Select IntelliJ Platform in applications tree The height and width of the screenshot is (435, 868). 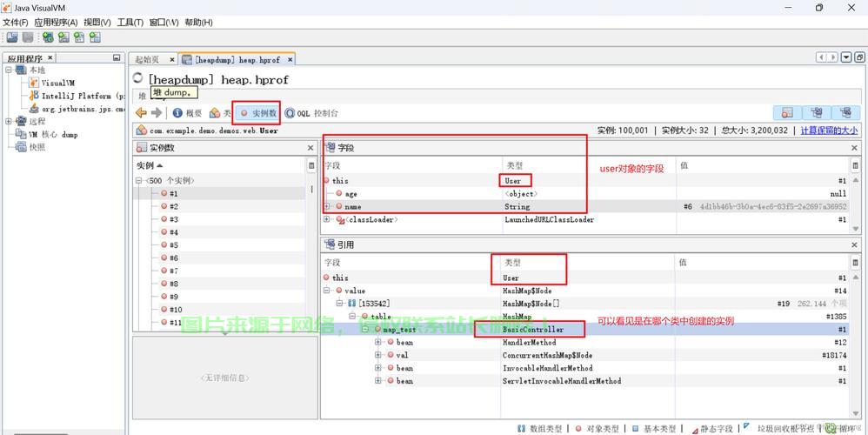[x=76, y=96]
